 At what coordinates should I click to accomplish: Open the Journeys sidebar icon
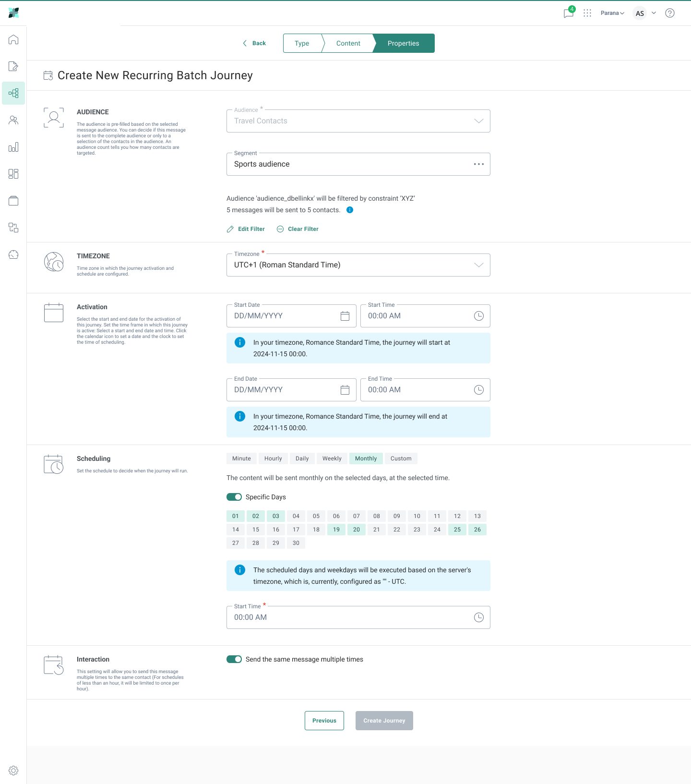pyautogui.click(x=13, y=93)
